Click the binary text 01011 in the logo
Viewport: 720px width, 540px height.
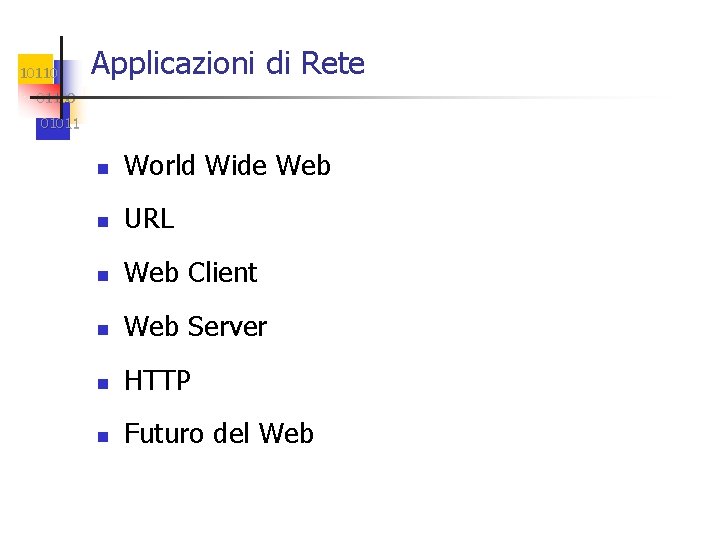[x=59, y=124]
